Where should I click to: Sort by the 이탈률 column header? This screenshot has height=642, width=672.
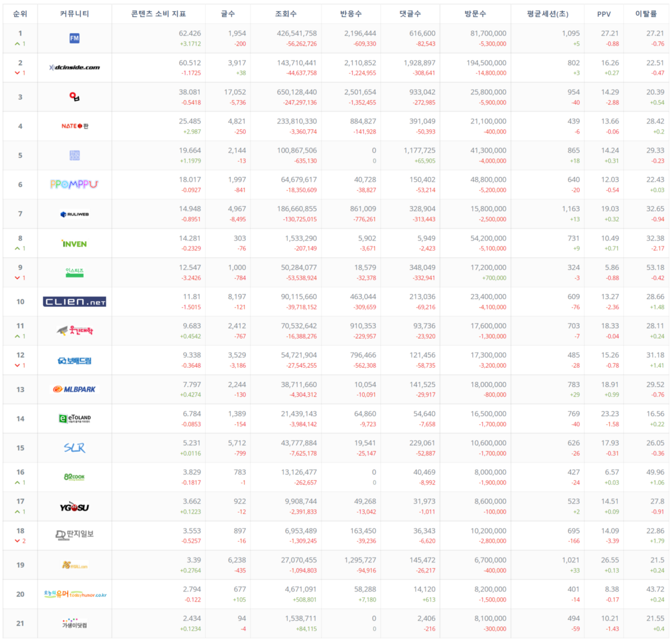[x=646, y=13]
